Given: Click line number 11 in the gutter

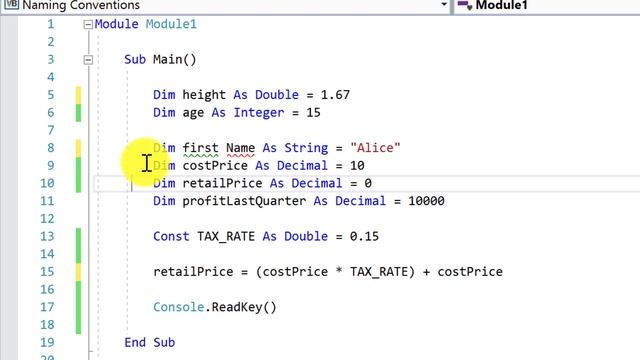Looking at the screenshot, I should [x=47, y=201].
